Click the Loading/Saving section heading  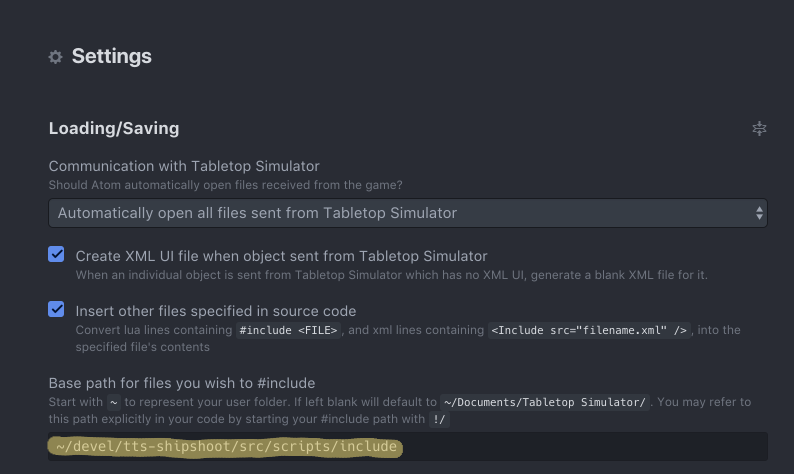(x=114, y=129)
